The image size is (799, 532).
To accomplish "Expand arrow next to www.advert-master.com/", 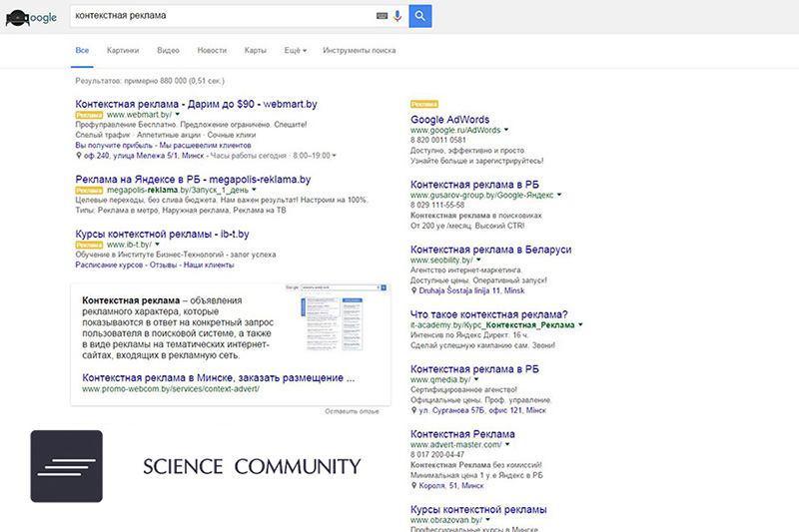I will (507, 444).
